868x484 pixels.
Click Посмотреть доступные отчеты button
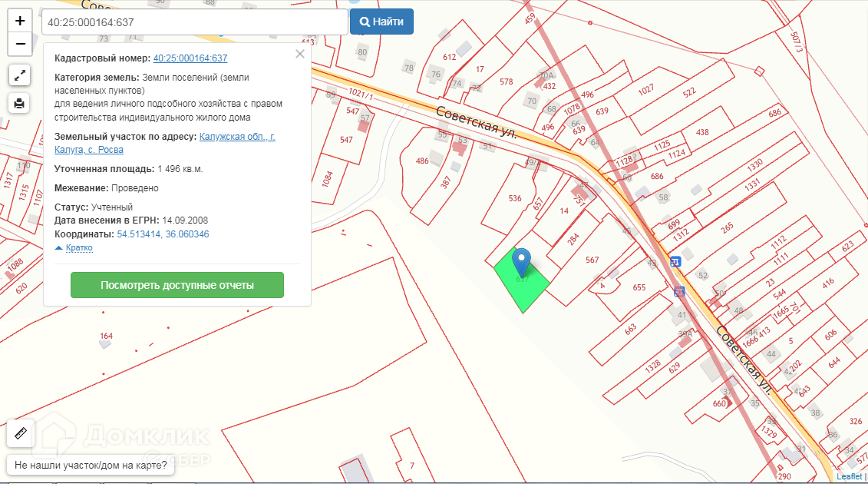pyautogui.click(x=177, y=285)
